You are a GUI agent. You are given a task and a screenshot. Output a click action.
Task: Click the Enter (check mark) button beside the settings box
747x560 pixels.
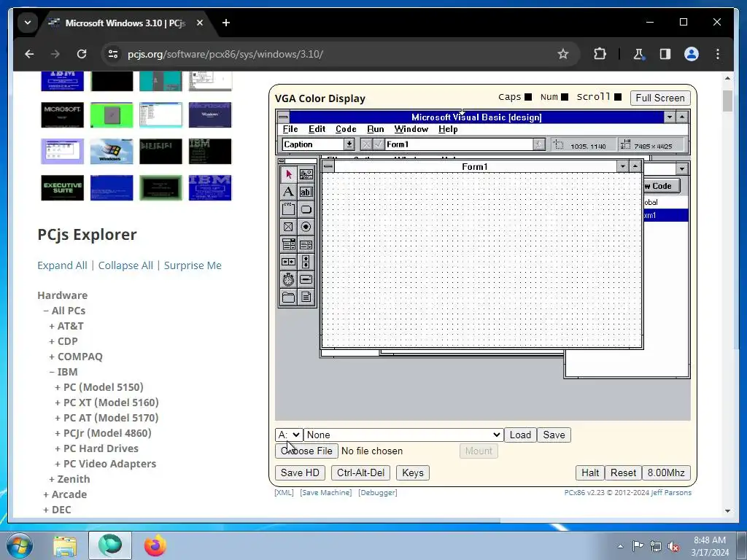[379, 144]
